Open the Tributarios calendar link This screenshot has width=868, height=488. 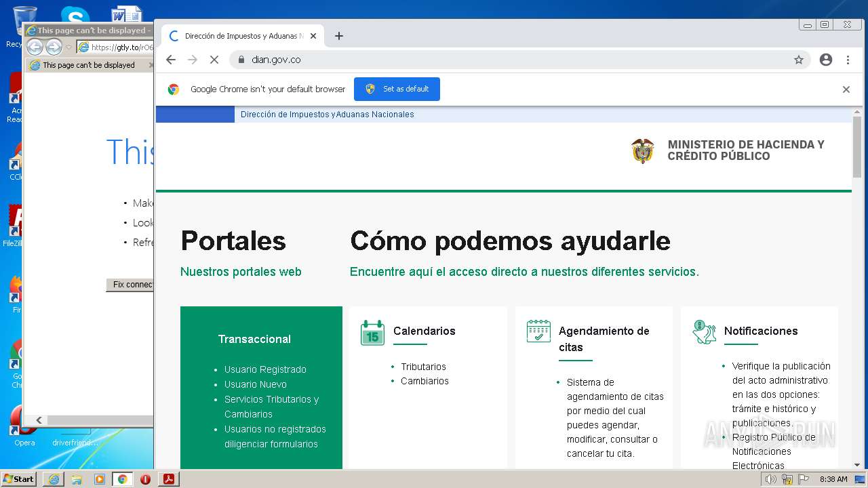423,367
